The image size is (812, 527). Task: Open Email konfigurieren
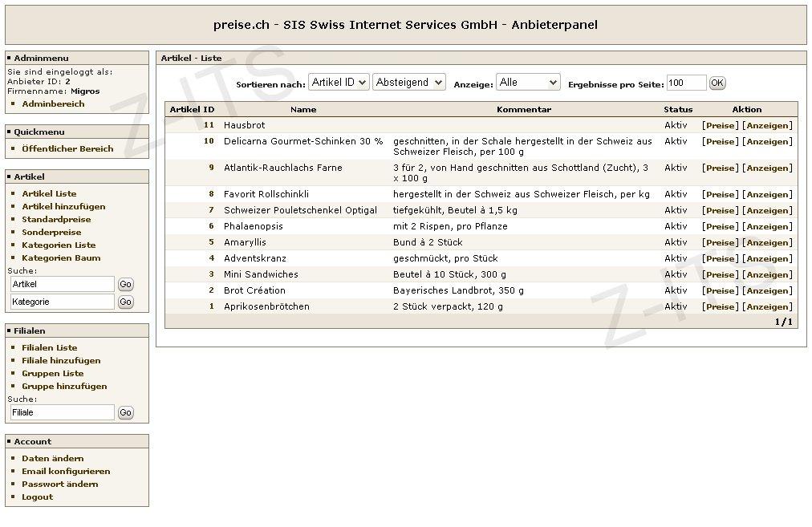pyautogui.click(x=66, y=472)
